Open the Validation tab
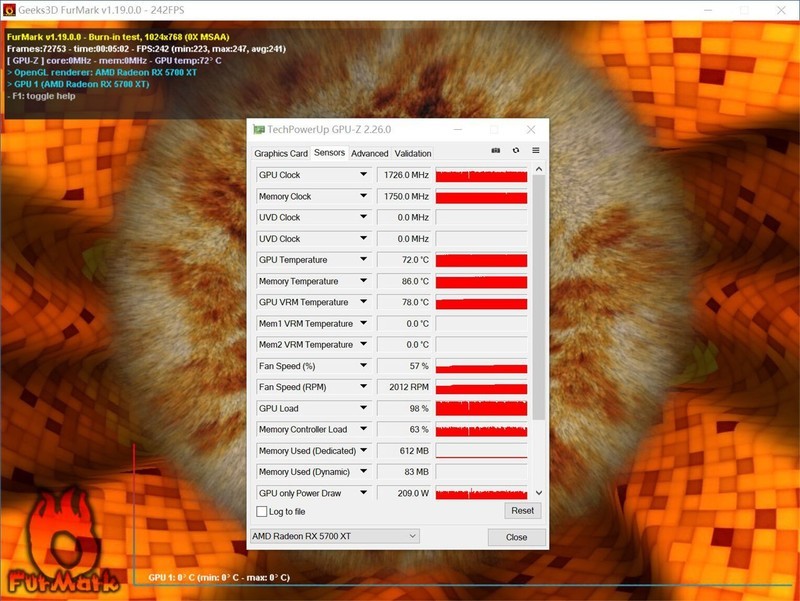Image resolution: width=800 pixels, height=601 pixels. (x=413, y=154)
